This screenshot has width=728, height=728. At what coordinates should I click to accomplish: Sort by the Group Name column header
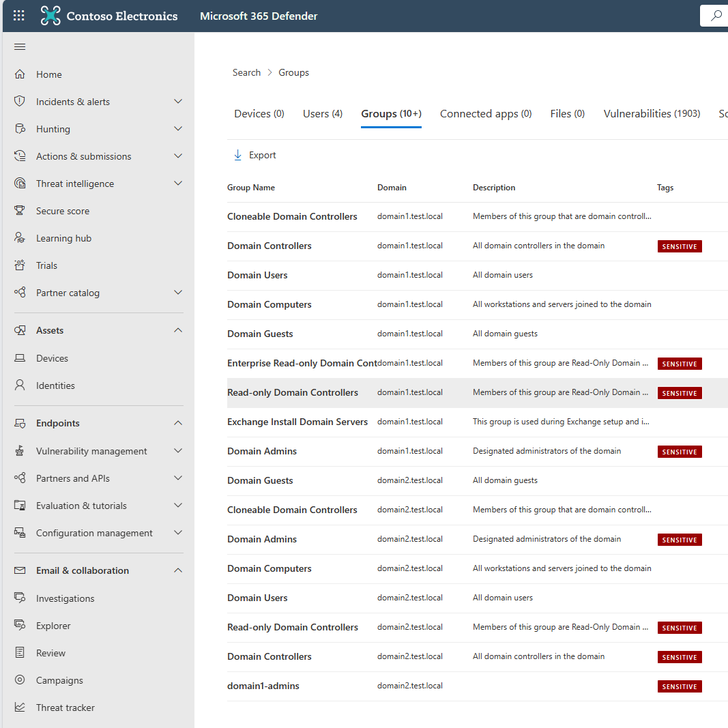pos(250,188)
